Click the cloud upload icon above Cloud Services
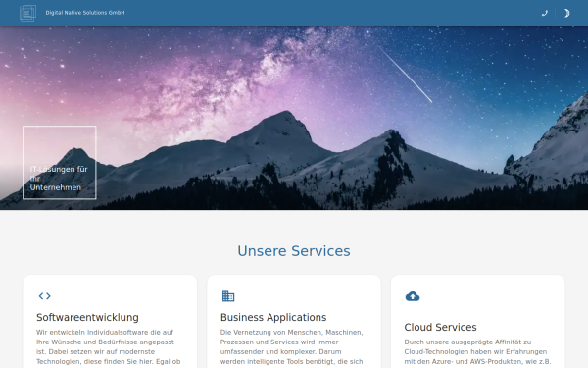 click(413, 296)
